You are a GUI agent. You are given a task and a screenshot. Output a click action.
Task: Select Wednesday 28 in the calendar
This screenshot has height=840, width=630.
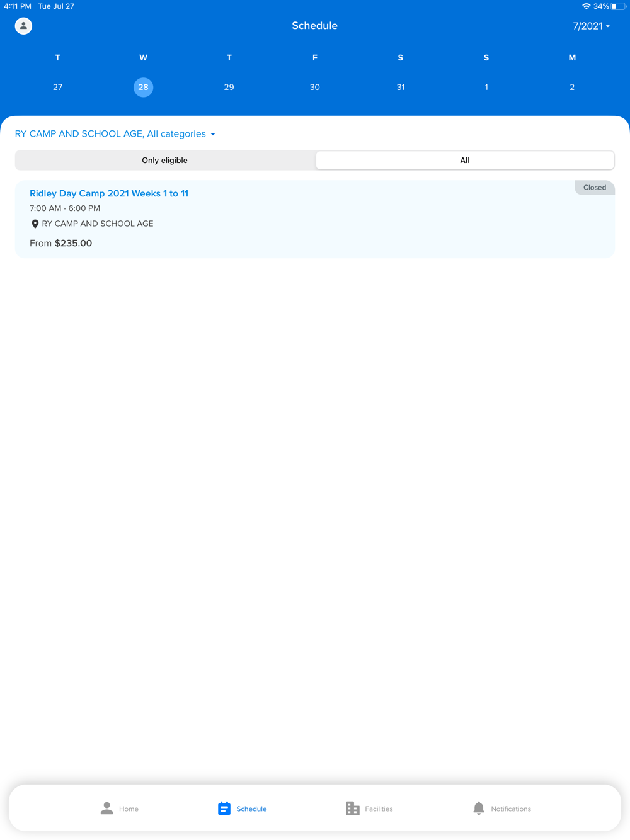144,87
